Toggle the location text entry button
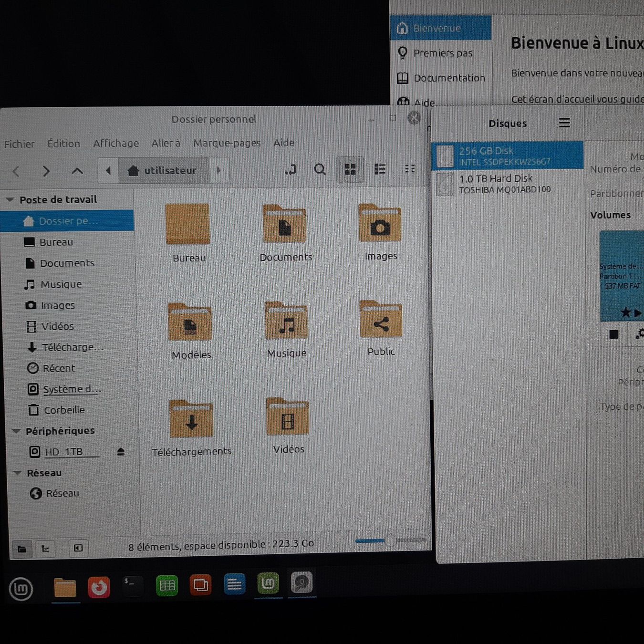The image size is (644, 644). 291,169
